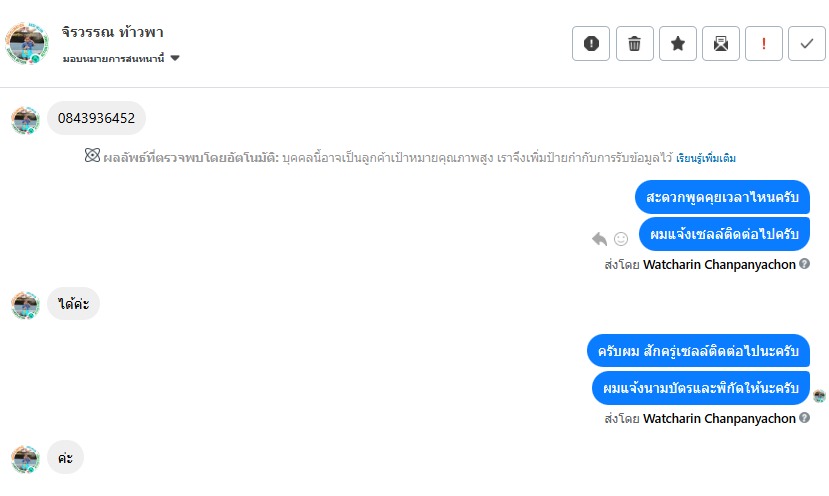The image size is (829, 496).
Task: Select the phone number message 0843936452
Action: click(96, 118)
